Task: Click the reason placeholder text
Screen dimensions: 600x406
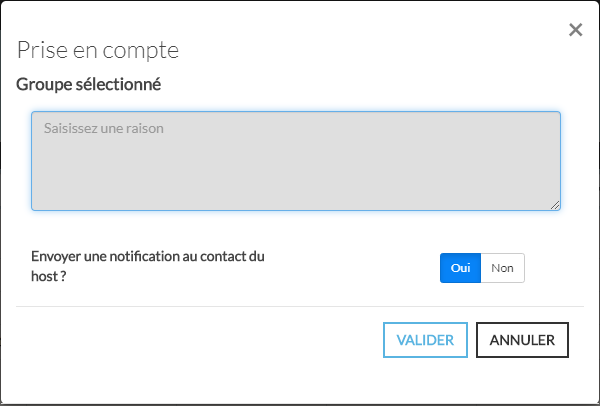Action: click(x=103, y=129)
